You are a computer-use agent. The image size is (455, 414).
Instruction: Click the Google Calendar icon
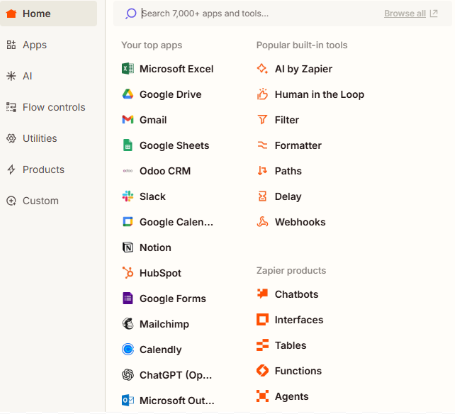click(x=128, y=222)
